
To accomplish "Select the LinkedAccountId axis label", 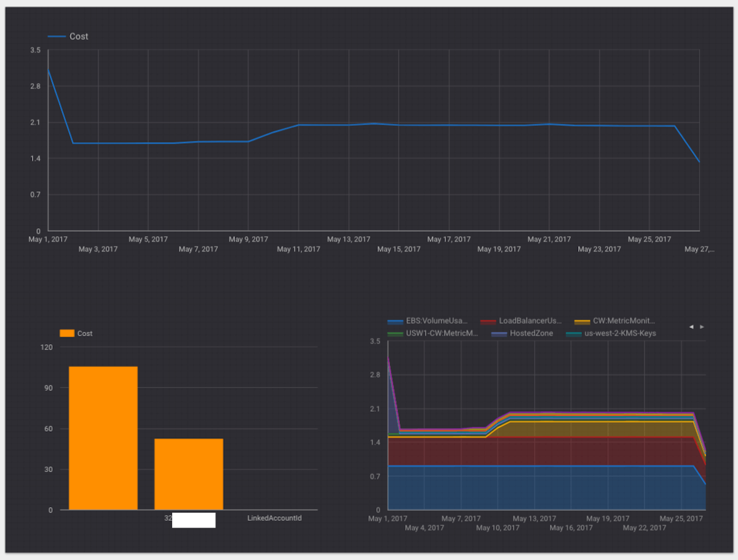I will click(274, 518).
